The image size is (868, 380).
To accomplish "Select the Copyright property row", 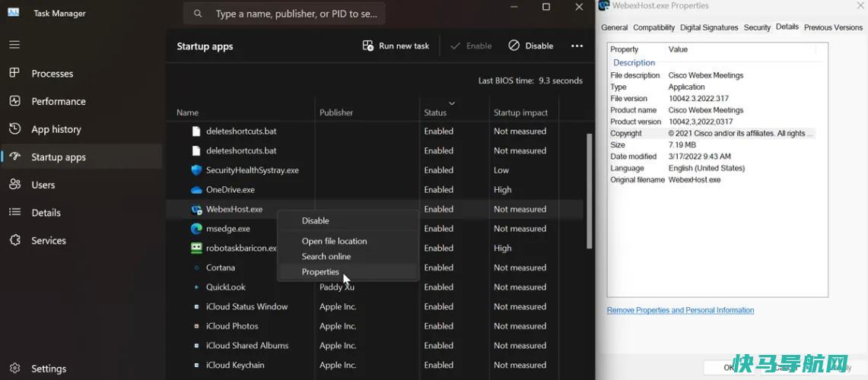I will [x=712, y=133].
